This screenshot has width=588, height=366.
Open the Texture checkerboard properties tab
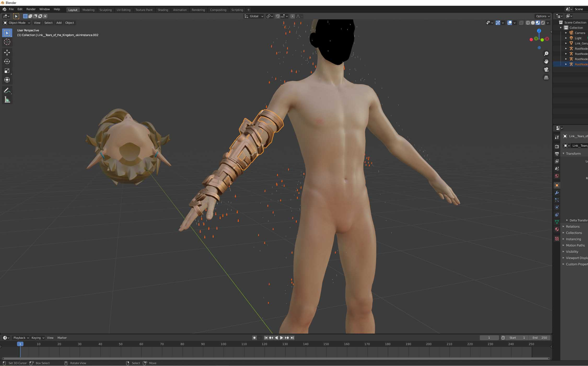pyautogui.click(x=557, y=239)
